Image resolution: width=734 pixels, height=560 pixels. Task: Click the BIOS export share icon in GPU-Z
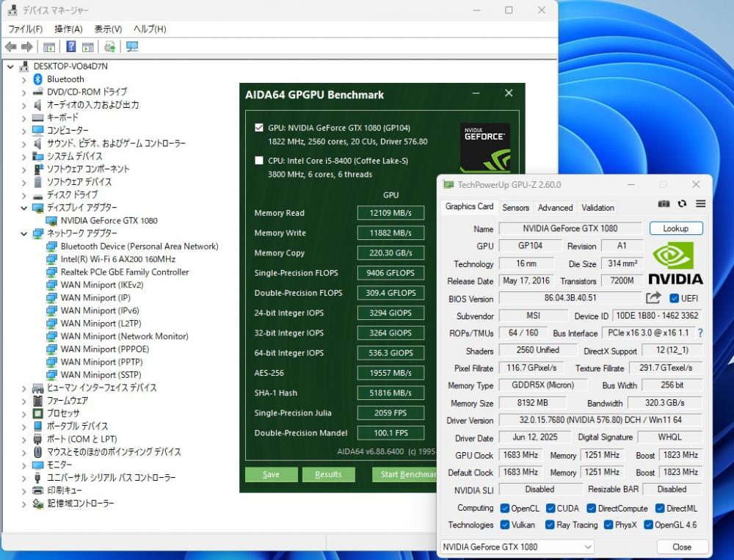coord(653,298)
